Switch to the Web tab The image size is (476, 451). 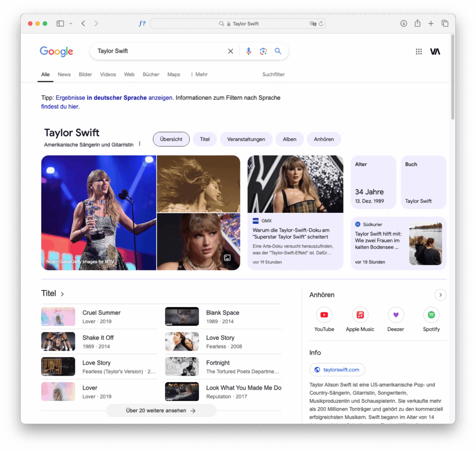pyautogui.click(x=129, y=74)
